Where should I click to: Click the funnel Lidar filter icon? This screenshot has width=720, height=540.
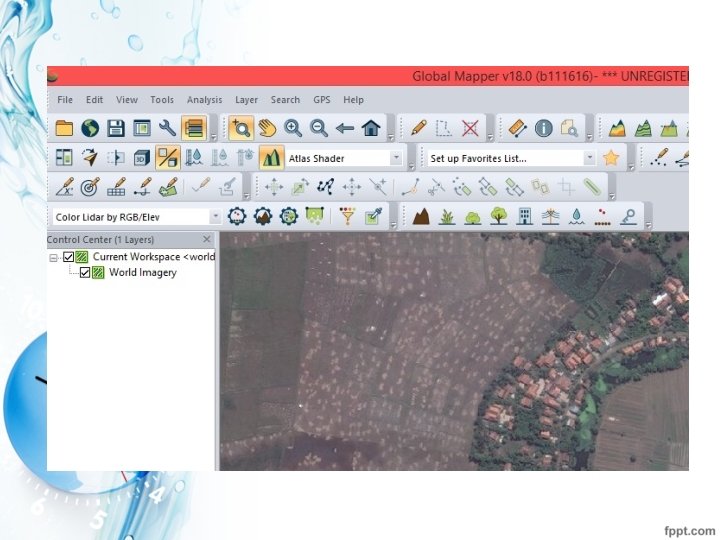(x=348, y=216)
